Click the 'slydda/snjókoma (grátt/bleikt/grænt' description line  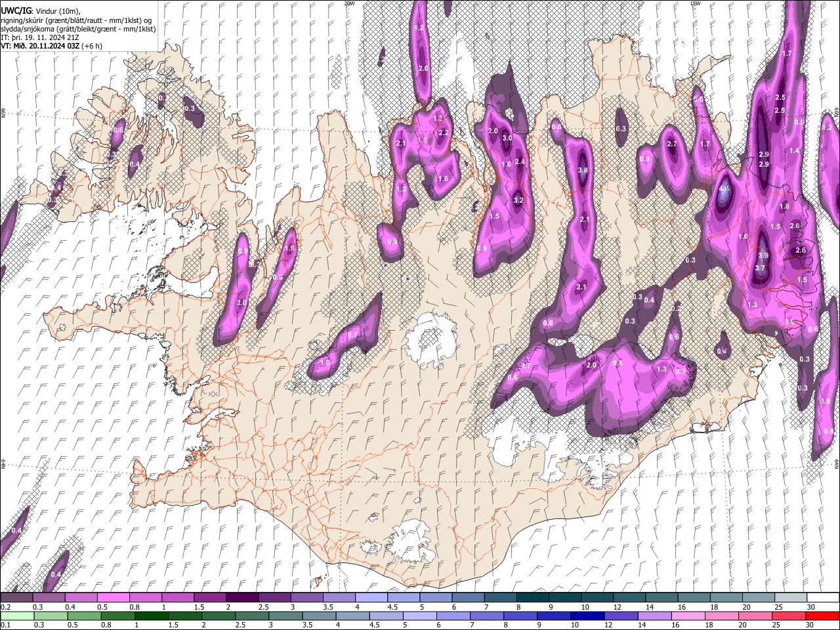tap(77, 29)
